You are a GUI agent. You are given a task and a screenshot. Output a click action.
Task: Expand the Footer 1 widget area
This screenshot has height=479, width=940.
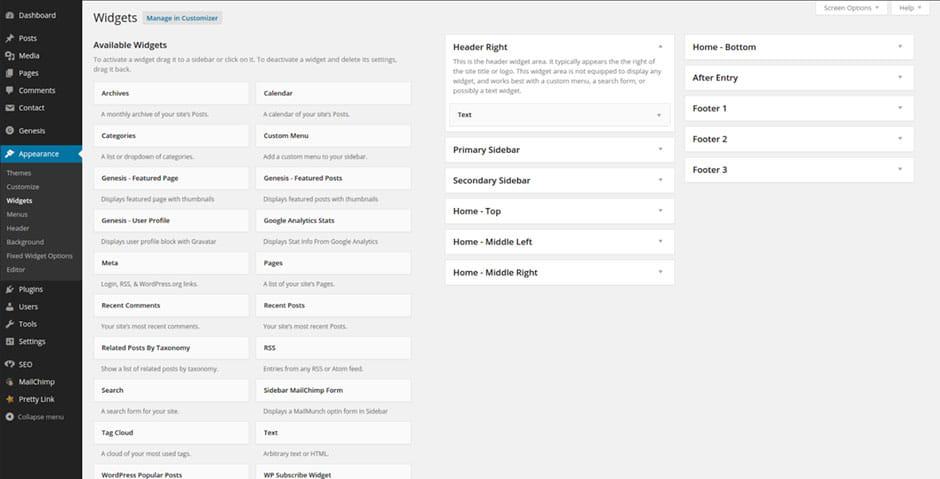click(900, 107)
